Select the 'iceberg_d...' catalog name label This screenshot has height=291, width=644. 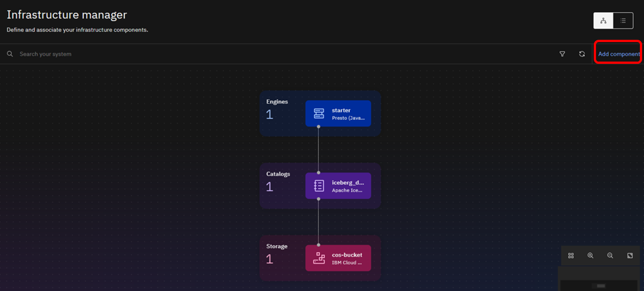coord(347,183)
